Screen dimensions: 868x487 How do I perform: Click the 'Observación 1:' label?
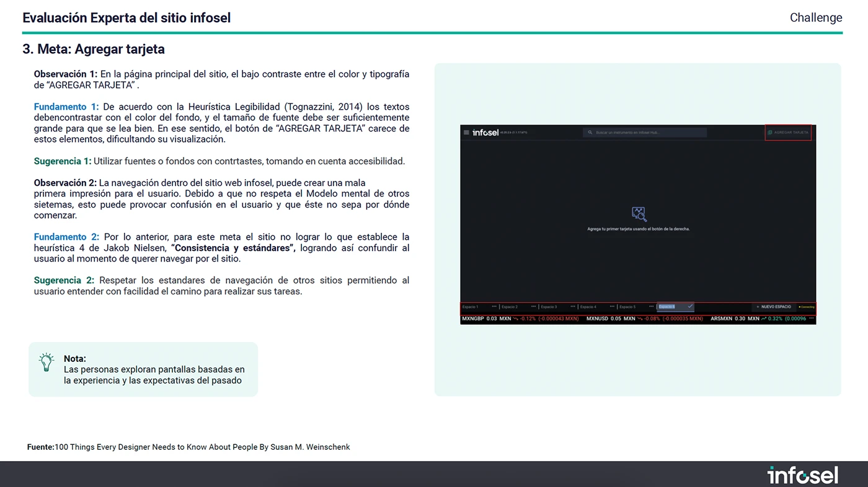tap(66, 74)
